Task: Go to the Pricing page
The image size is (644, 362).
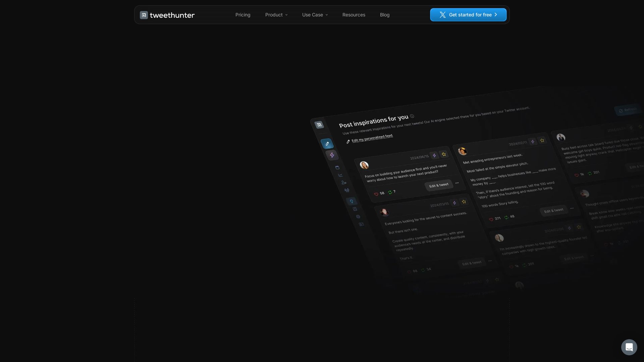Action: 243,15
